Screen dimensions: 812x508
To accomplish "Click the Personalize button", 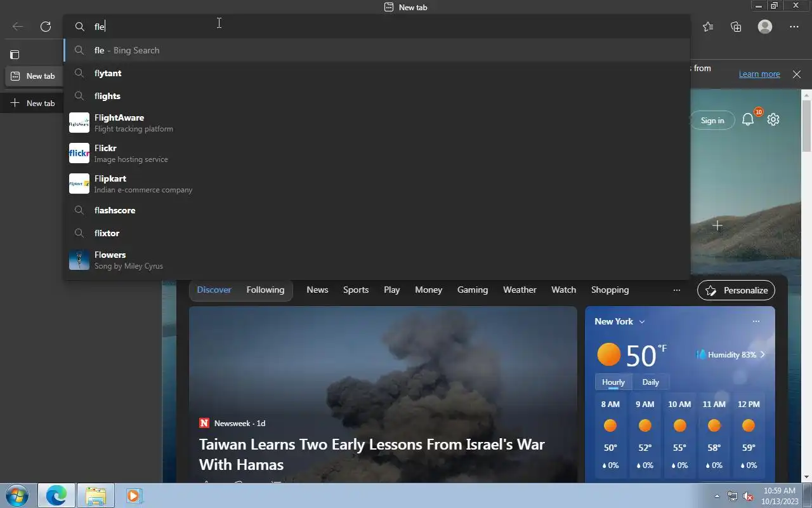I will 736,290.
